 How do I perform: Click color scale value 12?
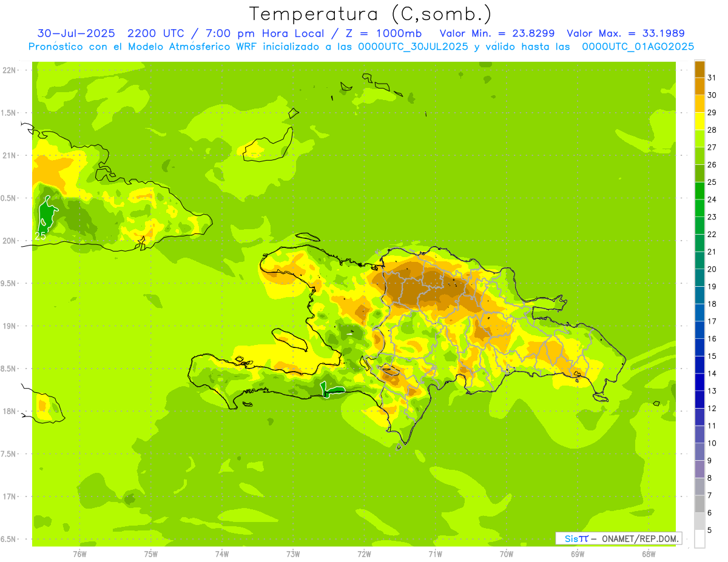point(712,409)
